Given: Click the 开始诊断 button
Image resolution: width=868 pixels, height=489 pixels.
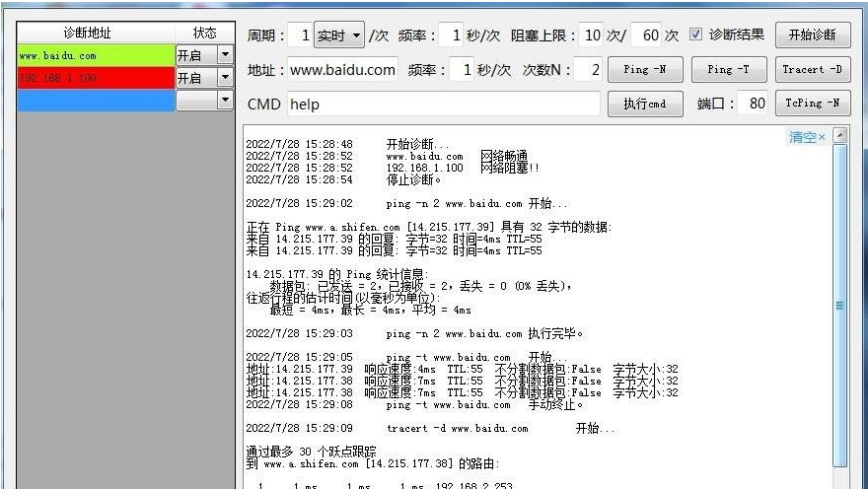Looking at the screenshot, I should point(813,35).
